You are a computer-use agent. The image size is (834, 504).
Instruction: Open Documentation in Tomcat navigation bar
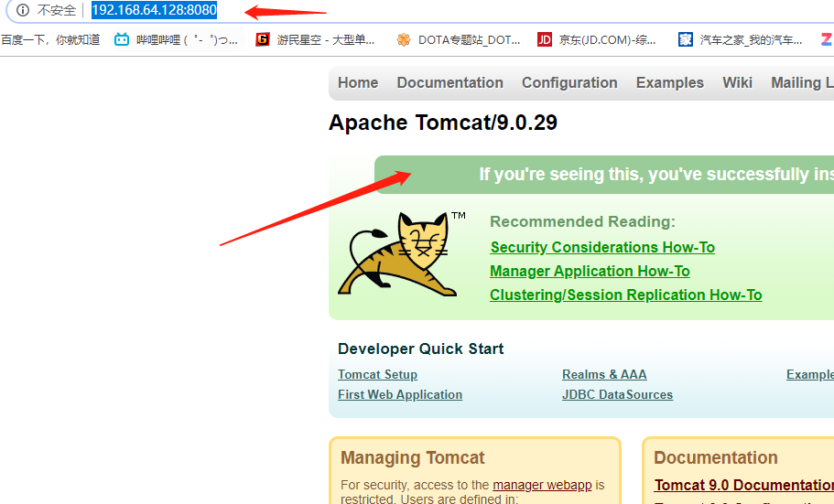click(x=450, y=83)
